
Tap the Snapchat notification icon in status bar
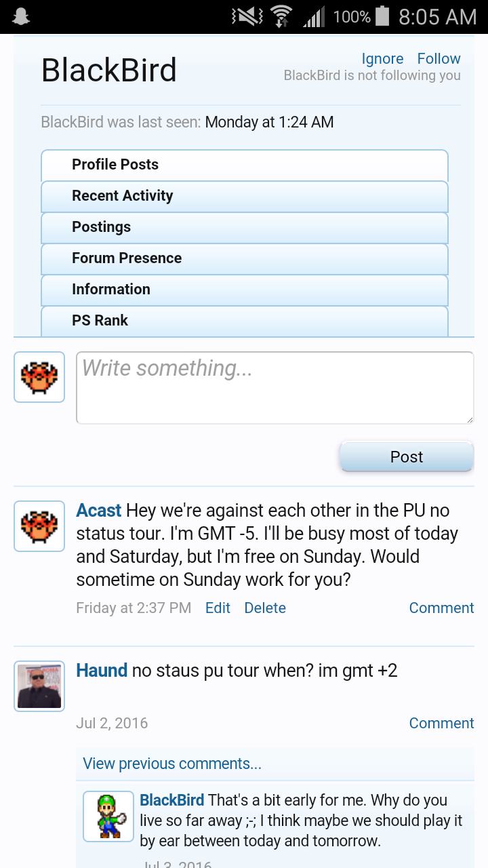[22, 17]
